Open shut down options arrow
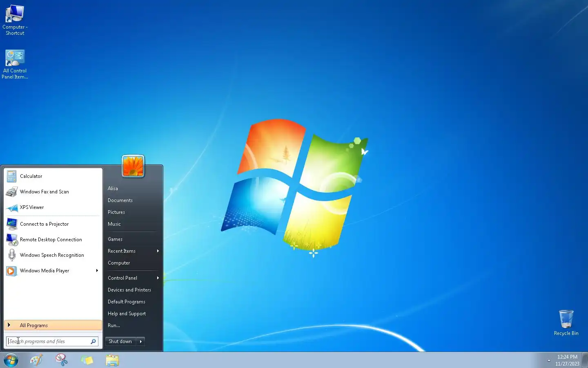The height and width of the screenshot is (368, 588). coord(141,341)
